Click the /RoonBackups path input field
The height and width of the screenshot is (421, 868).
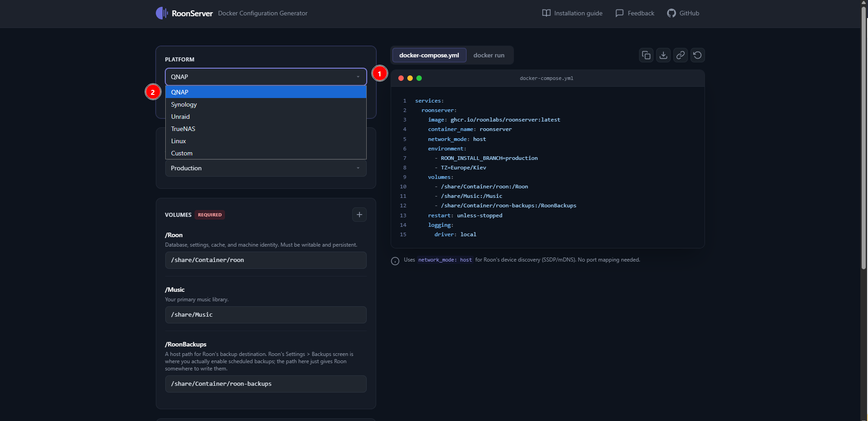click(x=266, y=384)
